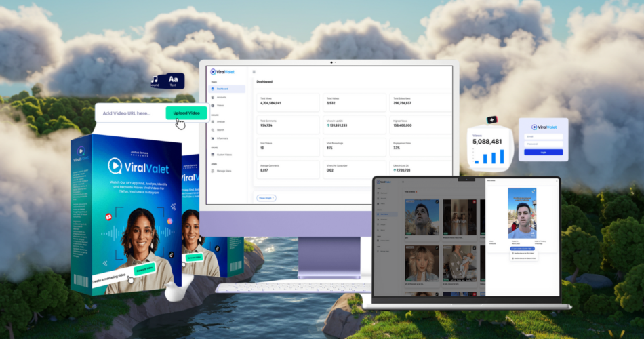
Task: Click the TikTok icon on the front product box
Action: coord(172,255)
